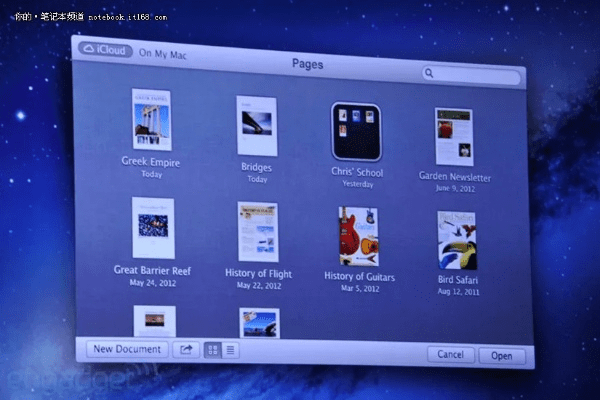Switch to the On My Mac tab
Image resolution: width=600 pixels, height=400 pixels.
click(163, 54)
